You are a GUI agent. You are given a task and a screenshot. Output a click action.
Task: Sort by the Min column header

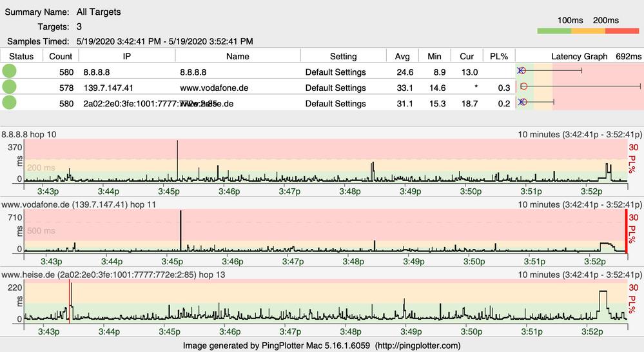click(x=434, y=56)
